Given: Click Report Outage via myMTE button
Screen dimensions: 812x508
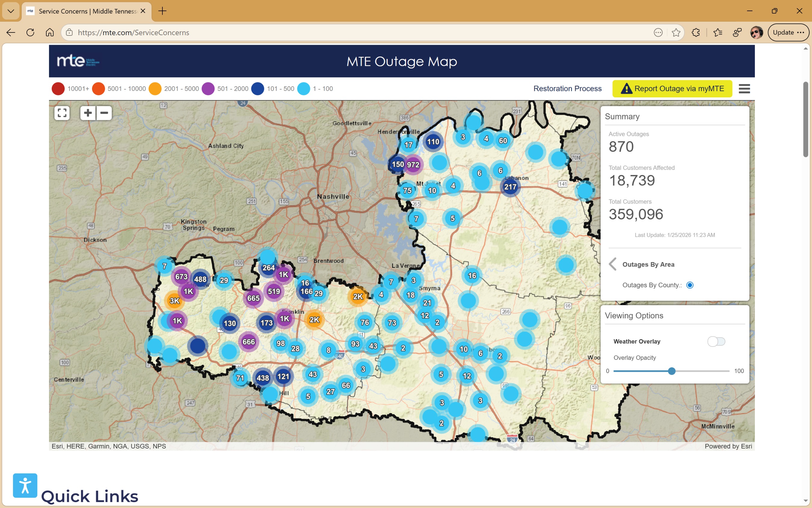Looking at the screenshot, I should (672, 89).
